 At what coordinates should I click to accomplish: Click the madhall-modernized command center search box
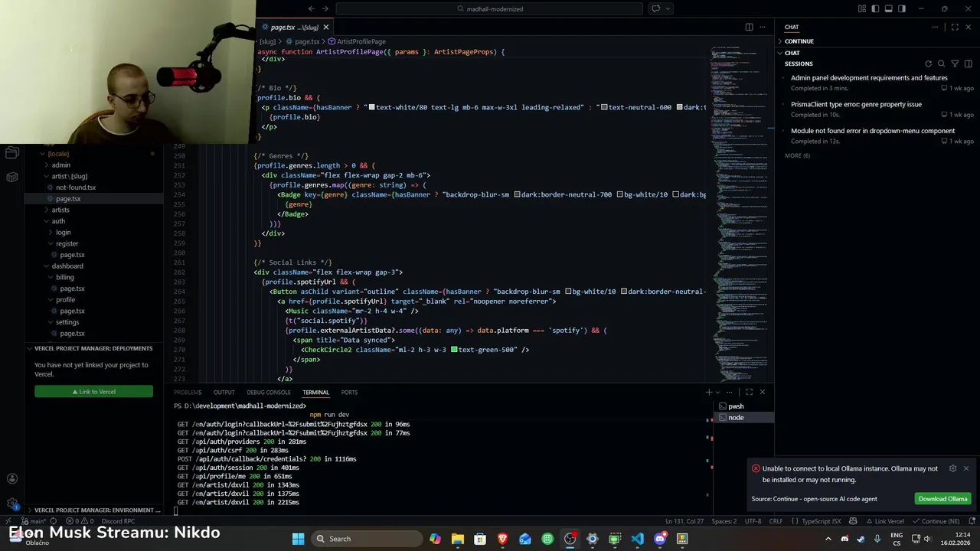(x=489, y=8)
